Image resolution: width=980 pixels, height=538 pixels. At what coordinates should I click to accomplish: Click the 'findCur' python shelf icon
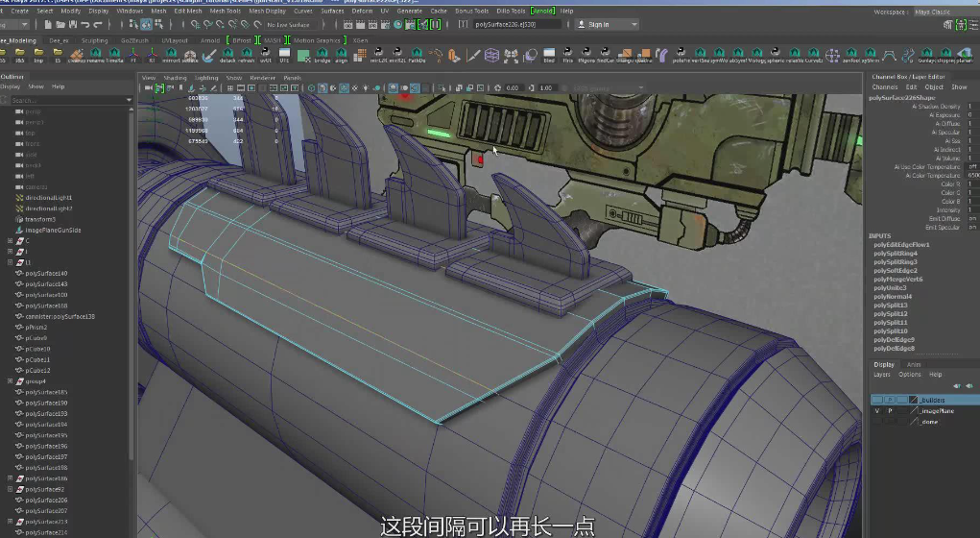click(x=605, y=55)
